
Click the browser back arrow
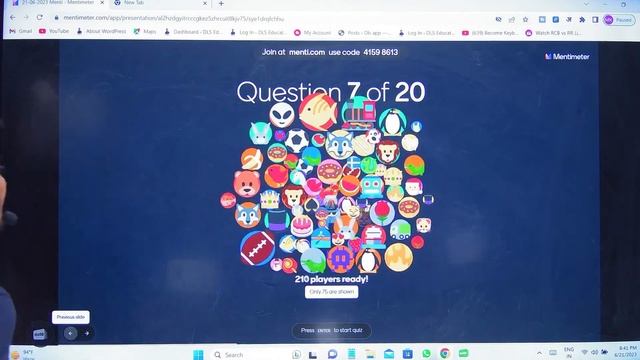[13, 18]
